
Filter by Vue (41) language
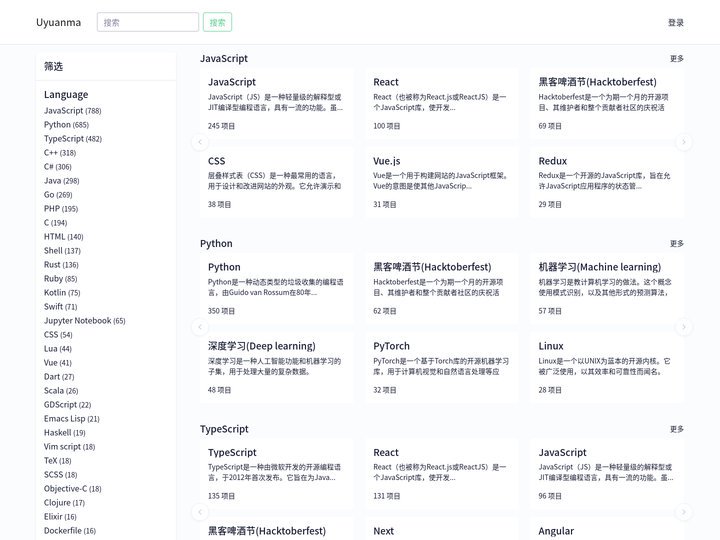coord(57,363)
